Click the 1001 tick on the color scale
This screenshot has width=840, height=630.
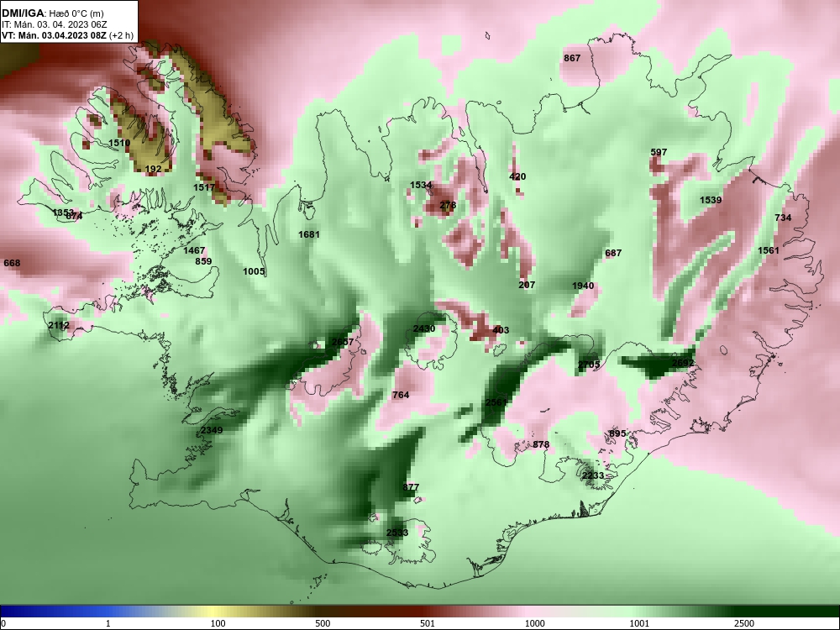coord(640,623)
